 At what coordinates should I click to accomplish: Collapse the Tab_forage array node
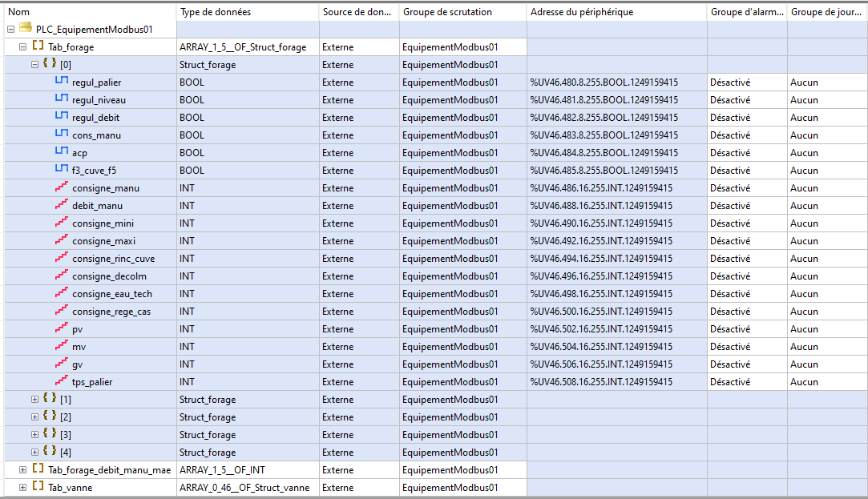[22, 47]
